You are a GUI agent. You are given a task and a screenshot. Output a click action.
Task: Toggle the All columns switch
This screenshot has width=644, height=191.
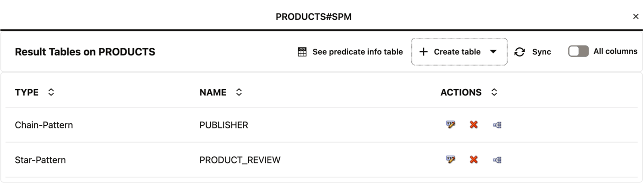pos(578,51)
